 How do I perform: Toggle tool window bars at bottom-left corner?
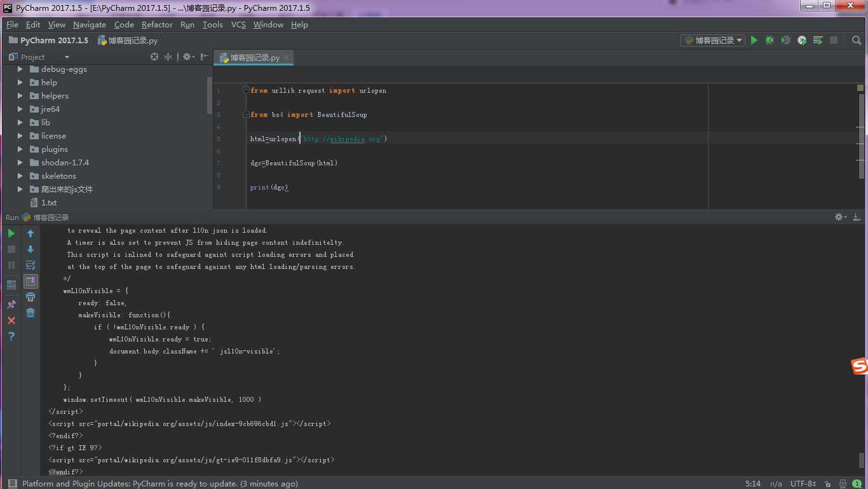pos(12,484)
